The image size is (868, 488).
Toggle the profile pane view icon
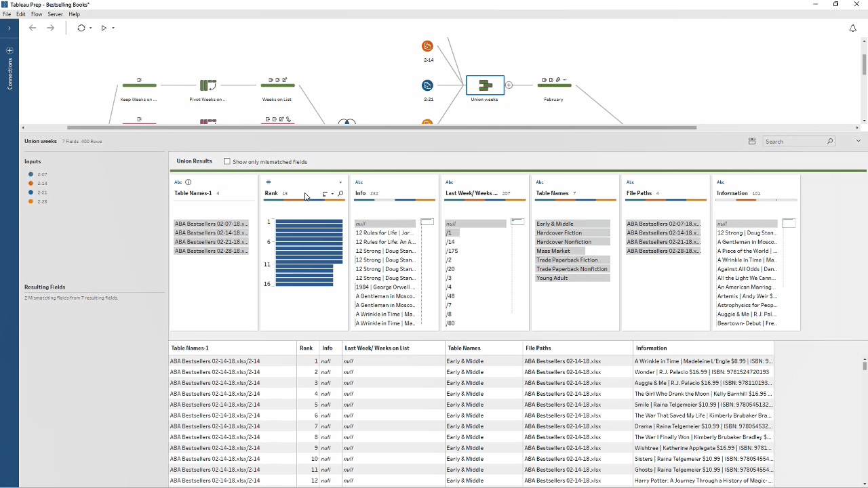752,142
